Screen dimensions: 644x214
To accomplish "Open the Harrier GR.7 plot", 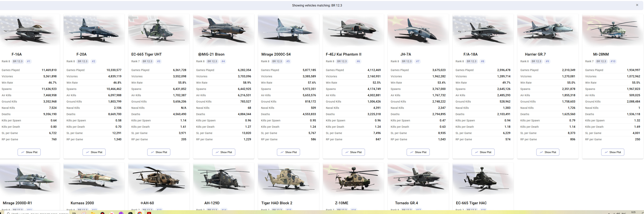I will click(x=548, y=152).
